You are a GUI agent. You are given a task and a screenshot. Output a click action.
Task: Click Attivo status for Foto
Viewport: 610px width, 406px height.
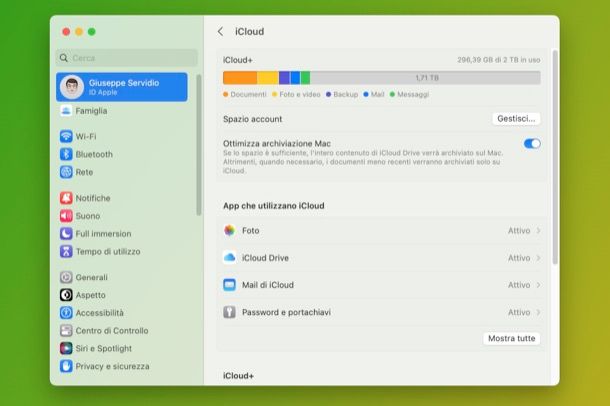pos(519,231)
